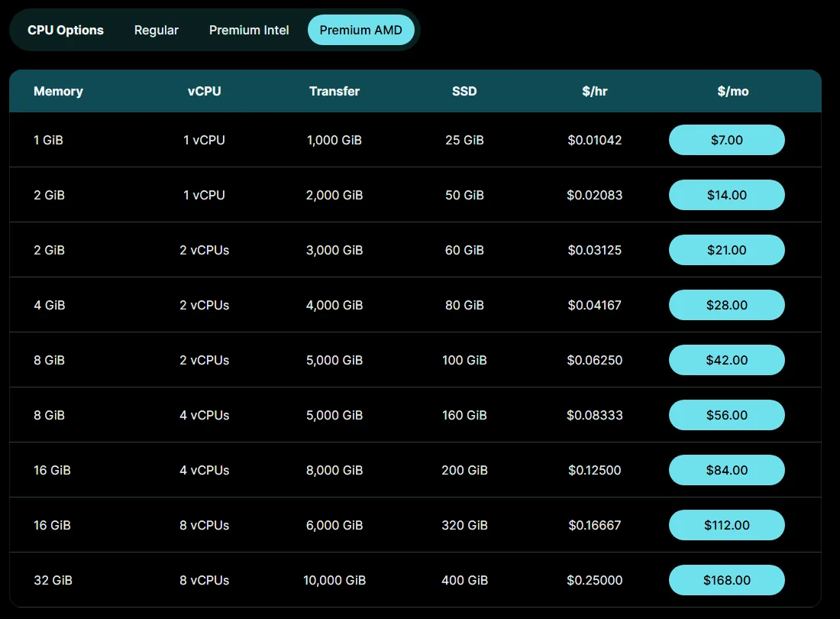This screenshot has height=619, width=840.
Task: Click the $0.01042 hourly price
Action: click(595, 140)
